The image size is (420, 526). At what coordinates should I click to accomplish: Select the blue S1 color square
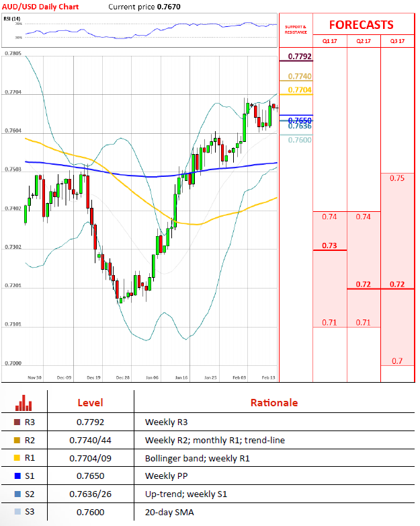click(17, 477)
